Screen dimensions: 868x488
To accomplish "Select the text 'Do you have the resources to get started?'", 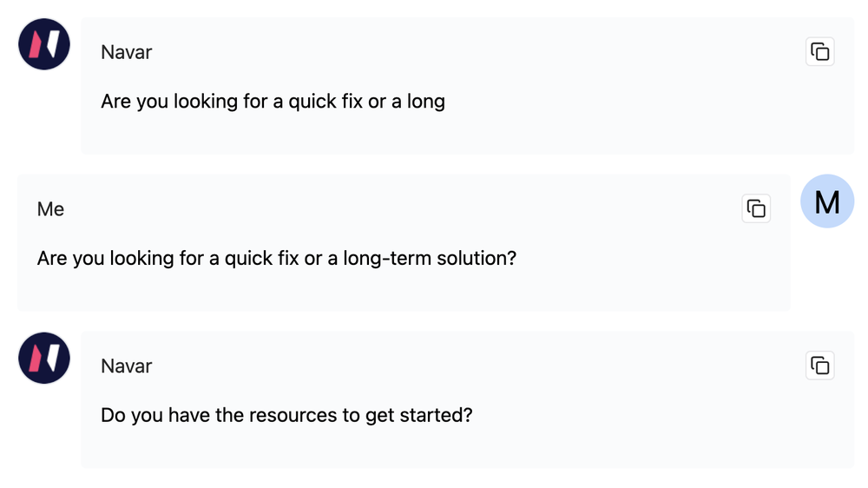I will click(286, 415).
